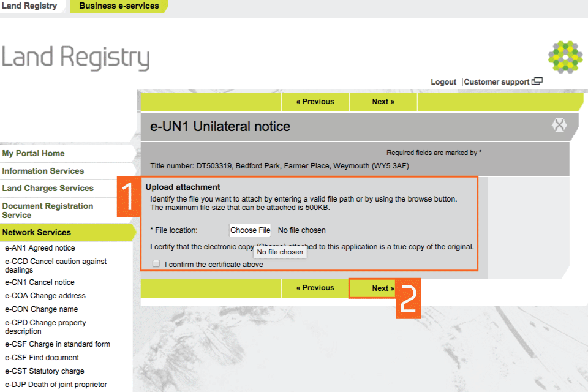This screenshot has height=392, width=588.
Task: Go to My Portal Home
Action: (33, 153)
